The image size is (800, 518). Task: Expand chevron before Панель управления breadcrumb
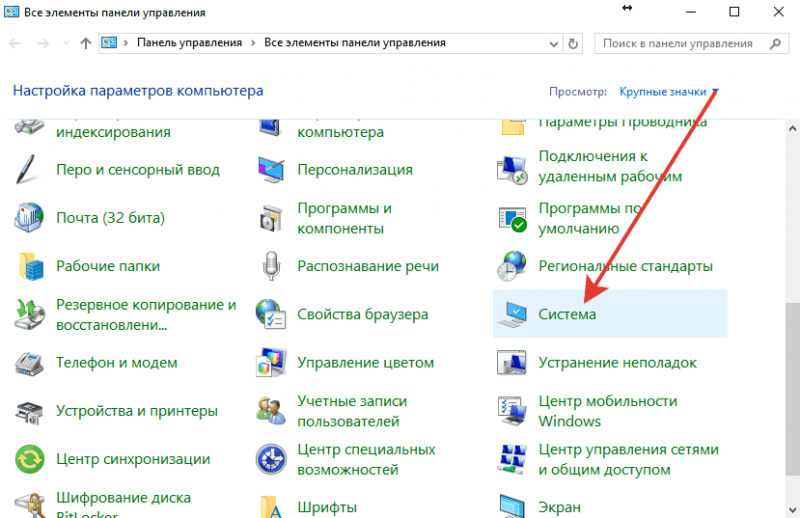click(x=126, y=43)
